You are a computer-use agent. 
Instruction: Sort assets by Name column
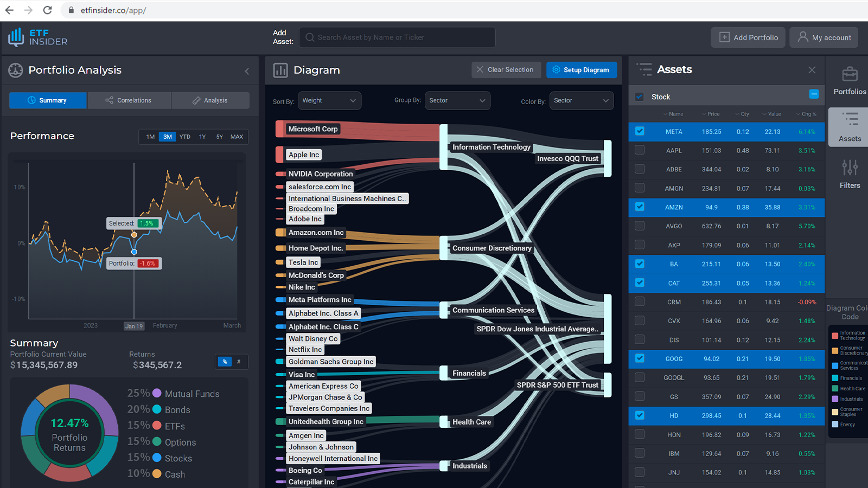(x=673, y=114)
